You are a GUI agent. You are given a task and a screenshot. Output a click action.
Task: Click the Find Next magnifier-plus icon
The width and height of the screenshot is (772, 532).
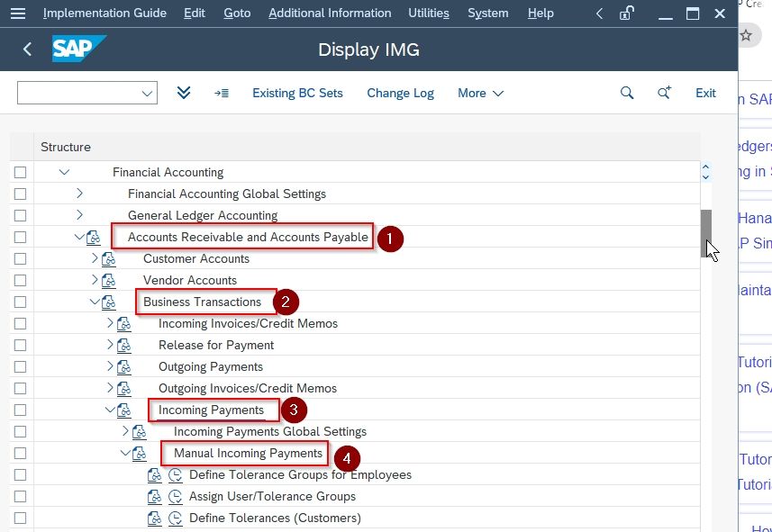click(x=664, y=93)
